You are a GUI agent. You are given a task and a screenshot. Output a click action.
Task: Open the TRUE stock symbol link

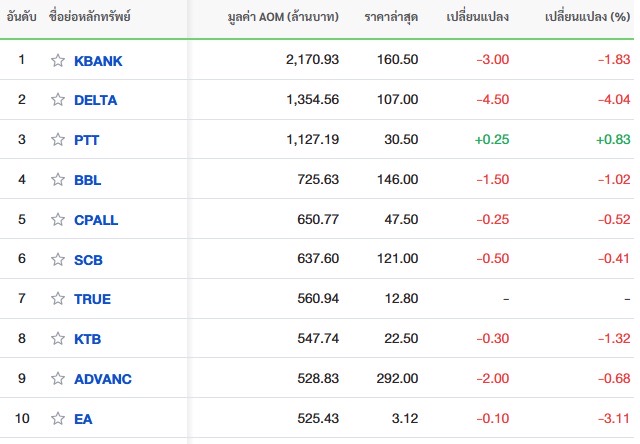[92, 299]
